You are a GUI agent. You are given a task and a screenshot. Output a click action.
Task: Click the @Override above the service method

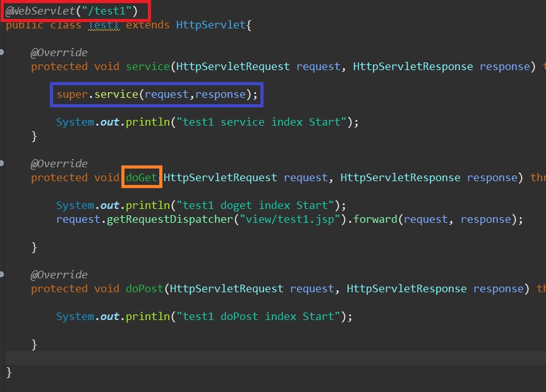point(59,52)
